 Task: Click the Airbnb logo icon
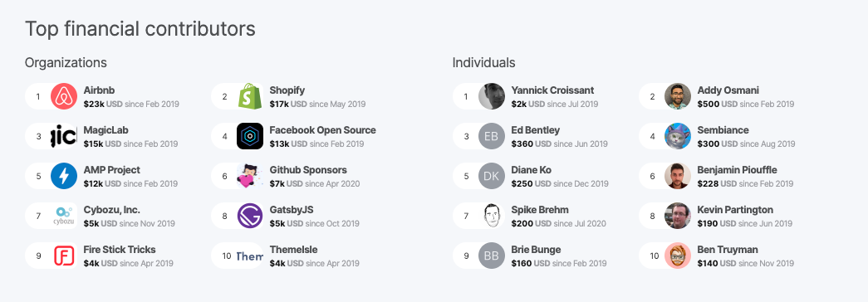[64, 96]
